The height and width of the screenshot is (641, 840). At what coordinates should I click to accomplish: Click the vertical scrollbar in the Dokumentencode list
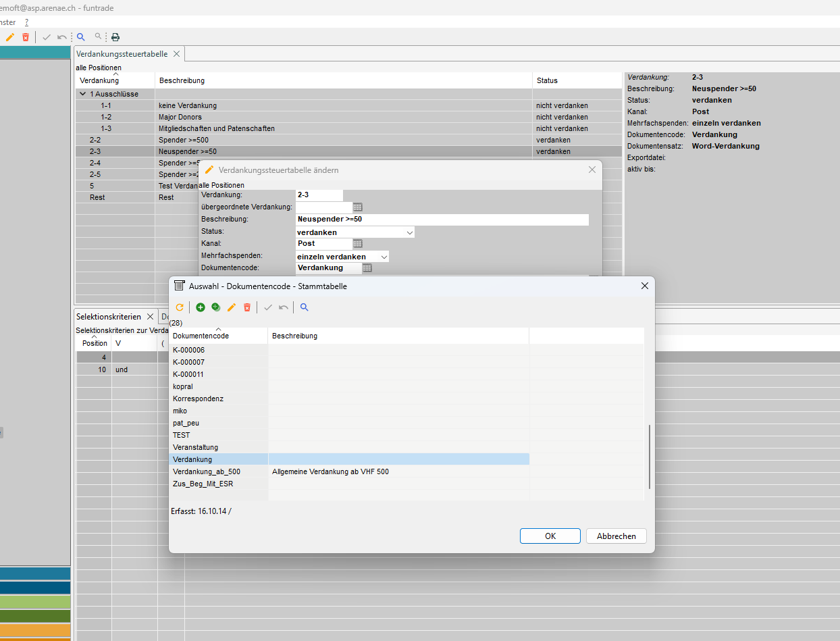point(650,457)
